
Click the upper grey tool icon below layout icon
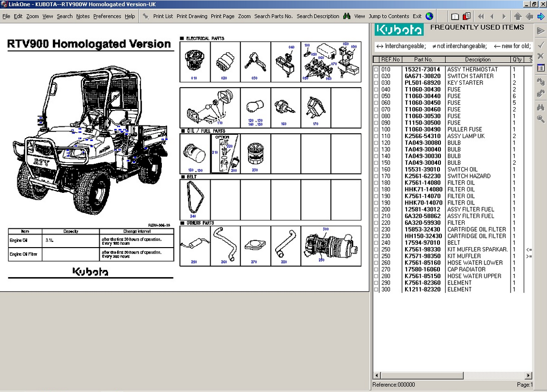coord(541,81)
